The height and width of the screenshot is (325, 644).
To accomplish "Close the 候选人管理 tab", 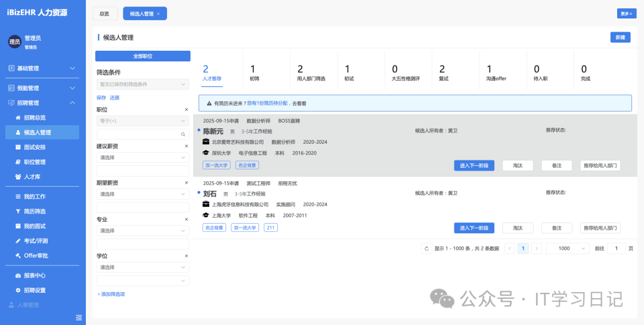I will pyautogui.click(x=158, y=14).
